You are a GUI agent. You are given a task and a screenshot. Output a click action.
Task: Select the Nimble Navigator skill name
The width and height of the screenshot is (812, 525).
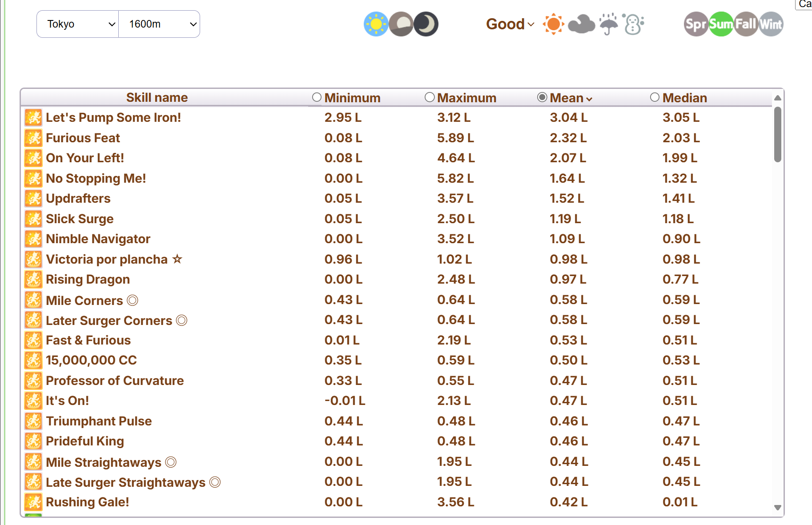[x=98, y=239]
